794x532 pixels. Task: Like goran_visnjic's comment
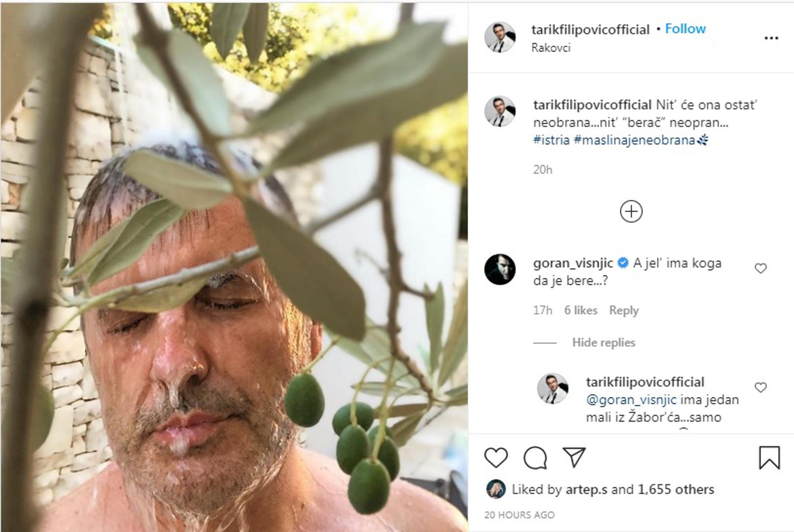pyautogui.click(x=760, y=268)
